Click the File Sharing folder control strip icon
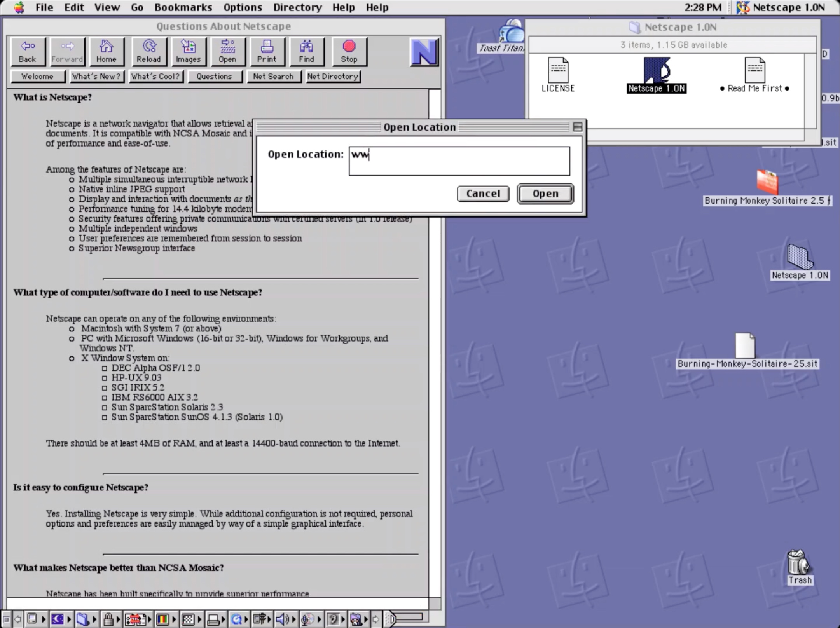The width and height of the screenshot is (840, 628). (x=82, y=619)
